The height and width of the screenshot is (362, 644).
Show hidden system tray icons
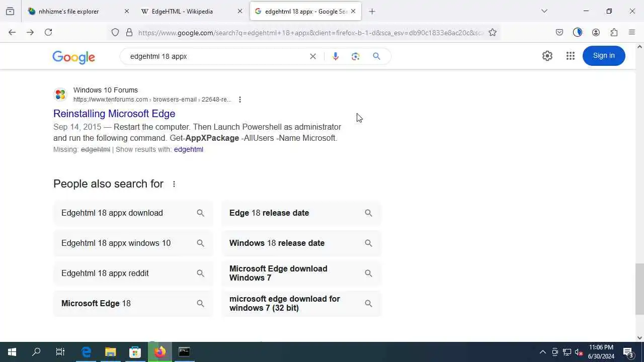542,352
